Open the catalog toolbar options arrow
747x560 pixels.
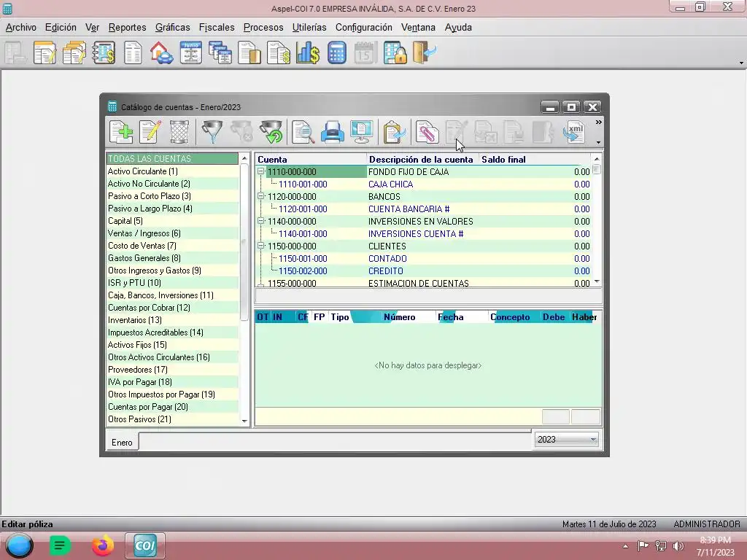(x=598, y=142)
